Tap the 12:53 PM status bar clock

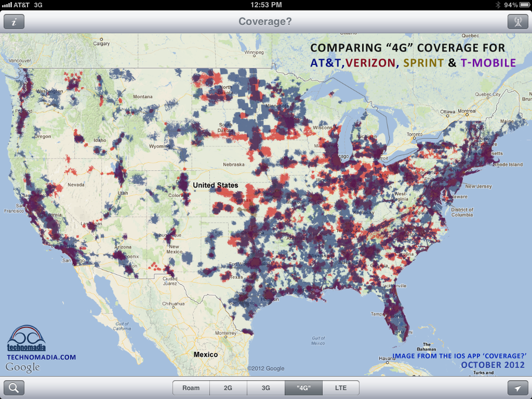tap(266, 5)
